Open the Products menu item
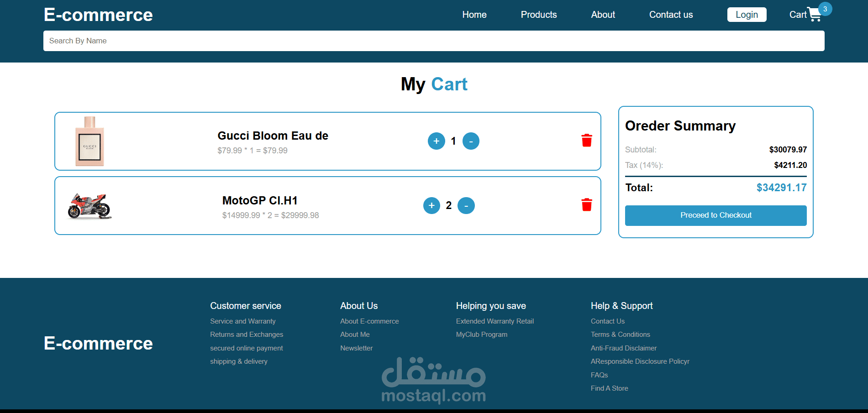Viewport: 868px width, 413px height. [x=539, y=15]
